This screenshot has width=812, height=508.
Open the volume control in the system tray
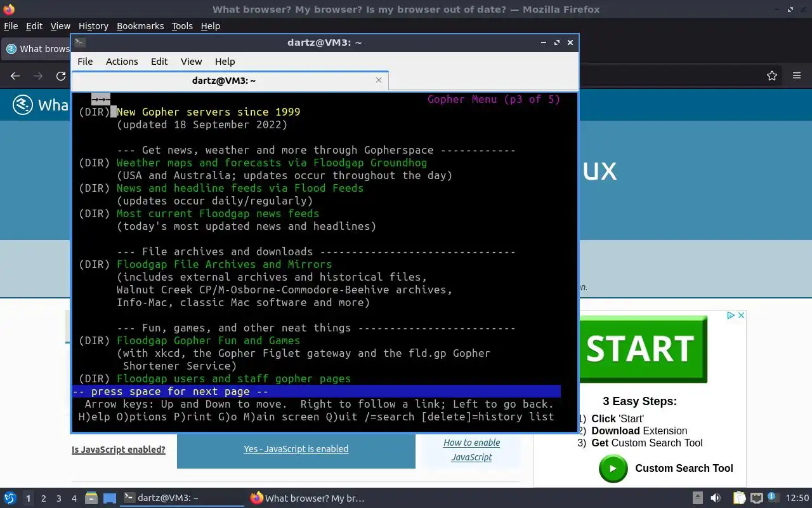click(x=716, y=498)
